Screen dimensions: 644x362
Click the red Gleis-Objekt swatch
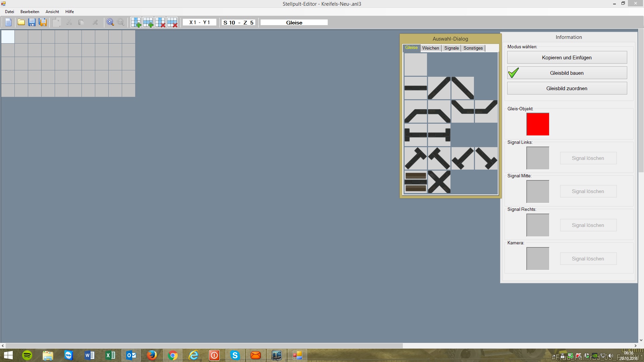(x=538, y=124)
